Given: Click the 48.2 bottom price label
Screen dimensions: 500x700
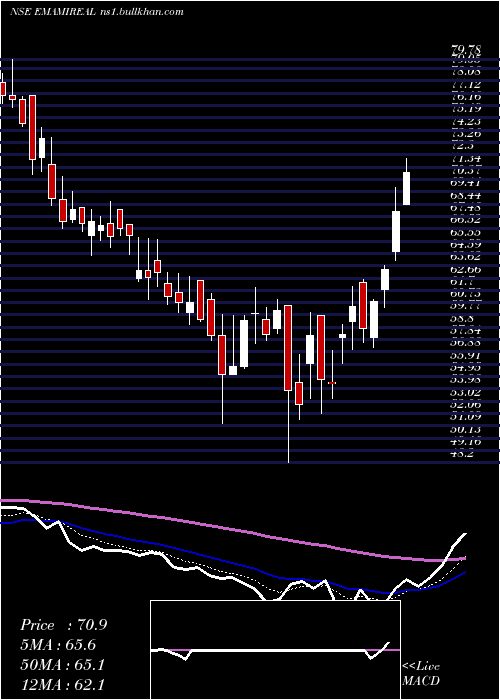Looking at the screenshot, I should 464,454.
